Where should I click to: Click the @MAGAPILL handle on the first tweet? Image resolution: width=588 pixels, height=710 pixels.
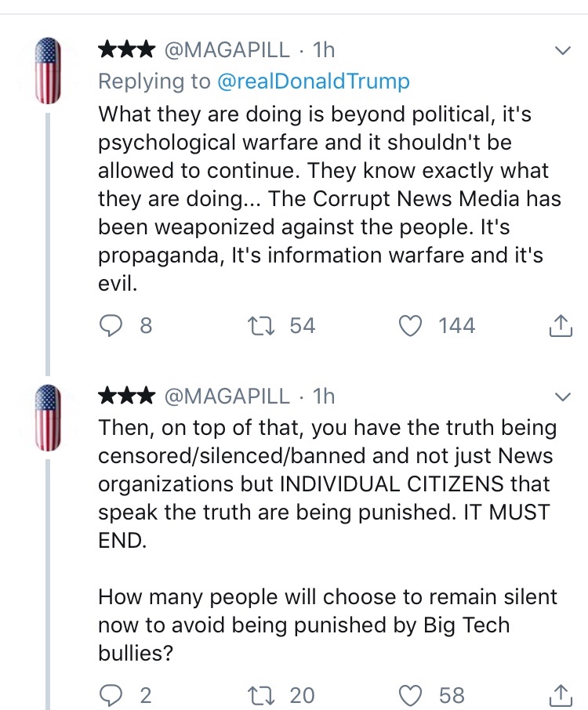click(x=226, y=51)
